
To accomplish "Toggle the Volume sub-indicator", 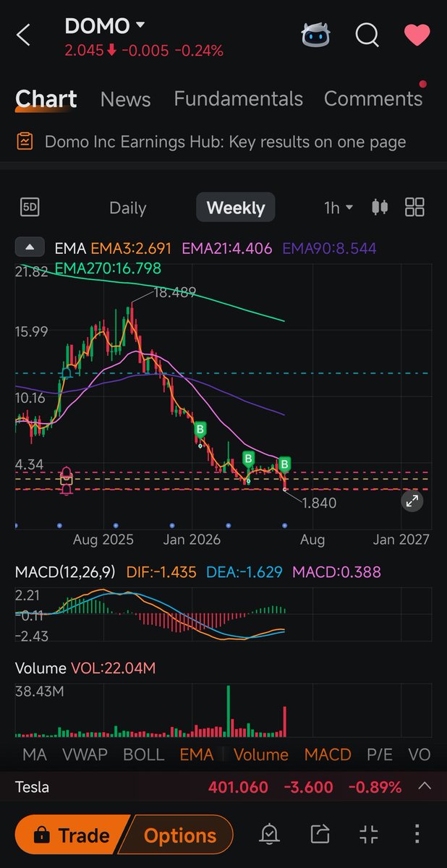I will click(261, 754).
